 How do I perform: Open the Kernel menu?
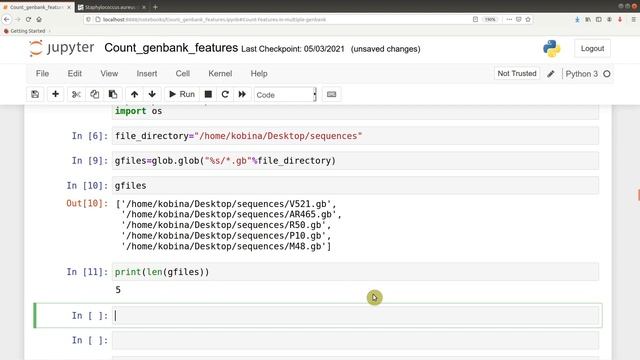tap(220, 73)
